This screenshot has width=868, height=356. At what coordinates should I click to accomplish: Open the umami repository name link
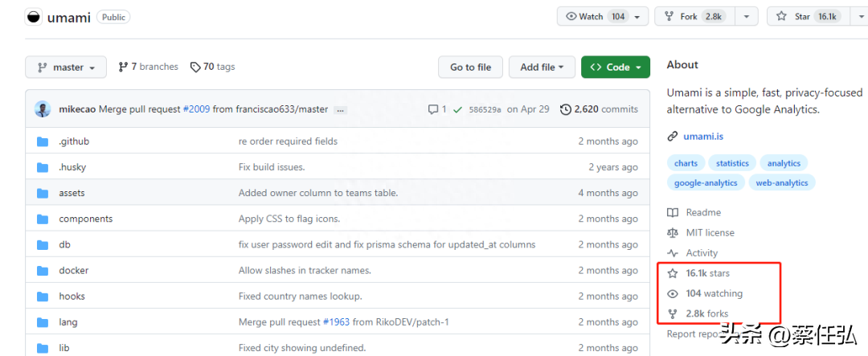click(x=68, y=17)
